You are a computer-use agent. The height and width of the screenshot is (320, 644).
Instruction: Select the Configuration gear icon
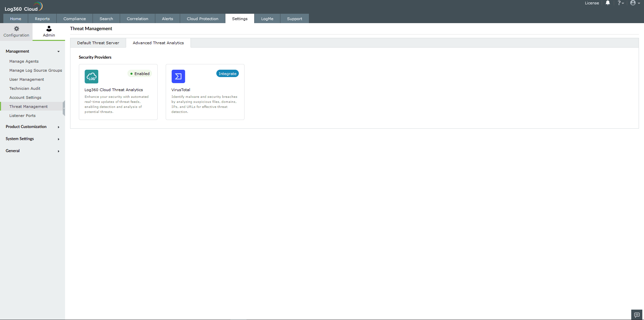click(16, 29)
